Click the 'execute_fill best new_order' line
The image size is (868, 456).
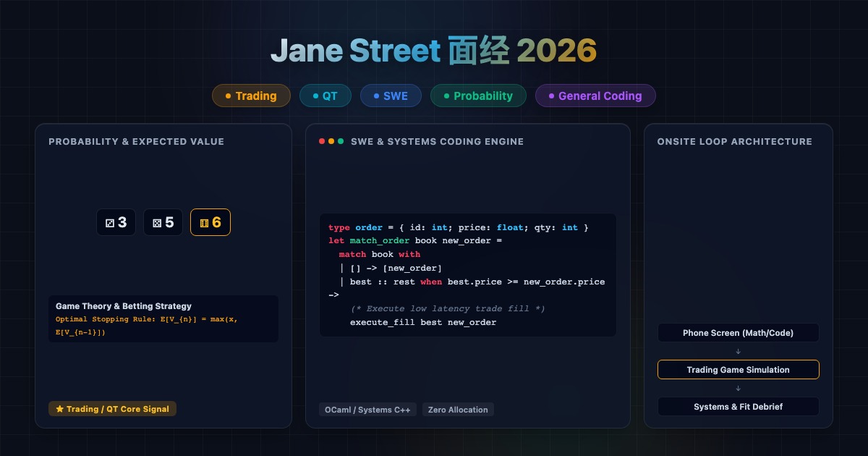coord(423,322)
